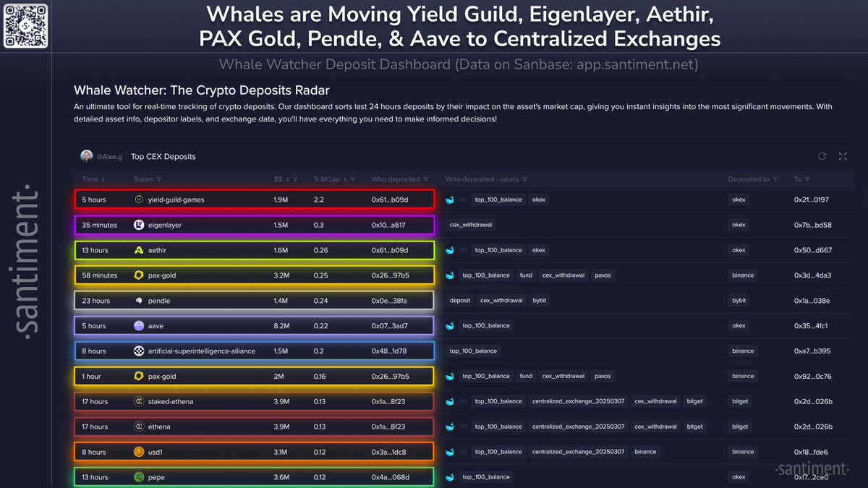Click the whale icon in the aave row
Screen dimensions: 868x488
[x=450, y=326]
